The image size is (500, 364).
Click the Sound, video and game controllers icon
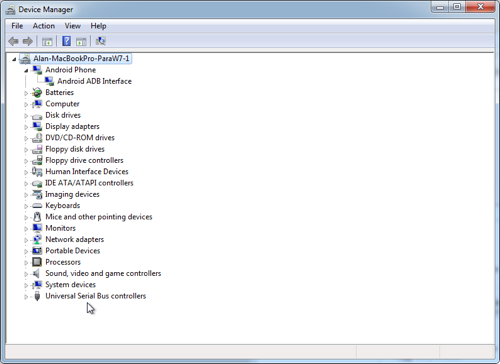36,274
